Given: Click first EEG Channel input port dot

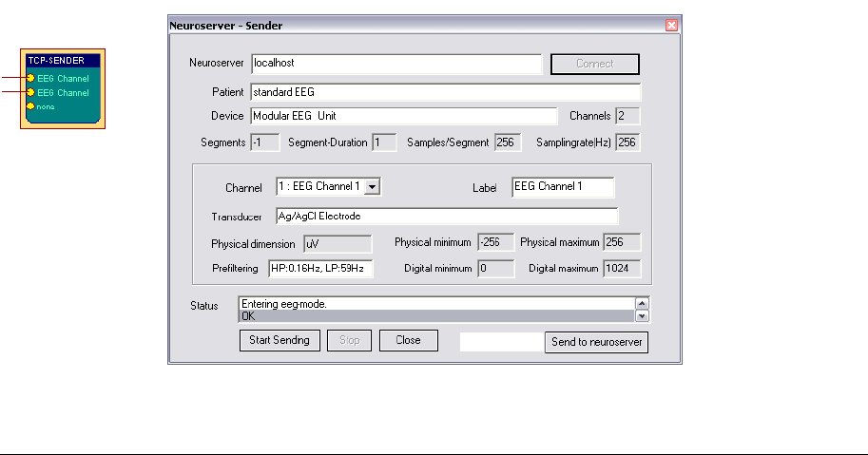Looking at the screenshot, I should [x=31, y=78].
